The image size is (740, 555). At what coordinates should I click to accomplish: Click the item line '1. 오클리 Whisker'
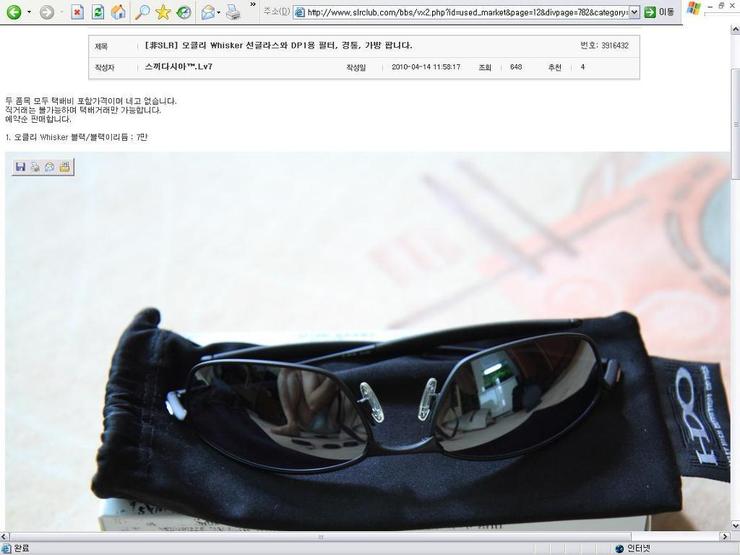click(76, 137)
